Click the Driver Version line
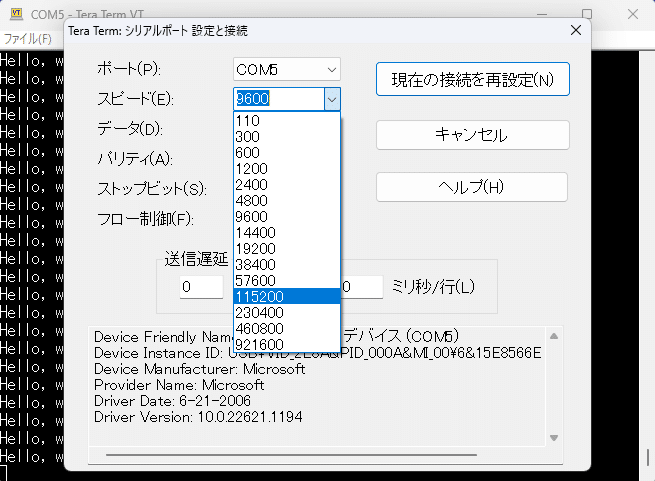Image resolution: width=655 pixels, height=481 pixels. click(x=198, y=417)
